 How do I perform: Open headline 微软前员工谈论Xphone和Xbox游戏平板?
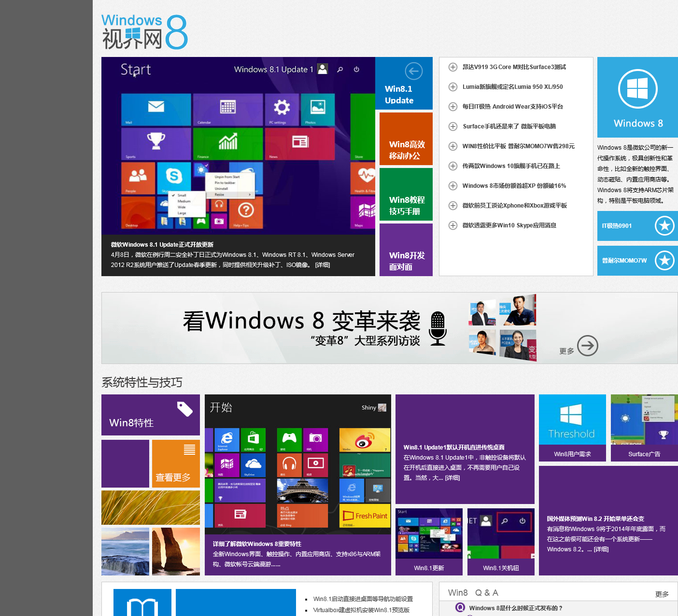coord(514,206)
